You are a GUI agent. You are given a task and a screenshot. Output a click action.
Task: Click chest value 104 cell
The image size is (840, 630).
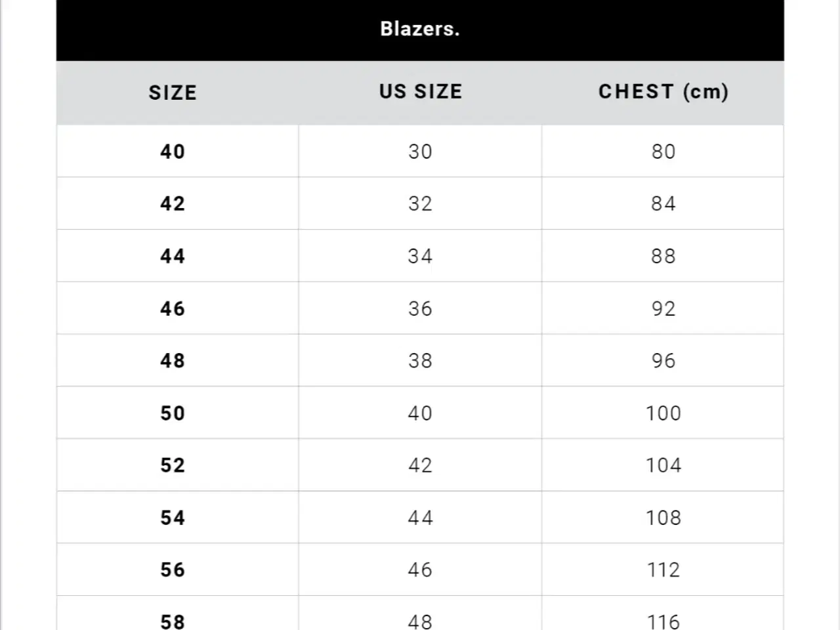[663, 465]
